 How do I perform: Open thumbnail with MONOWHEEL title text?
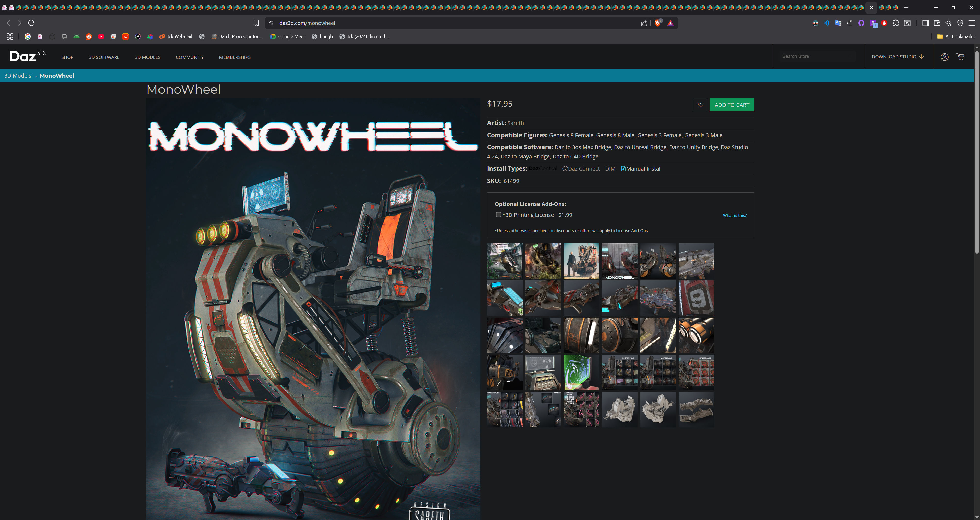619,261
